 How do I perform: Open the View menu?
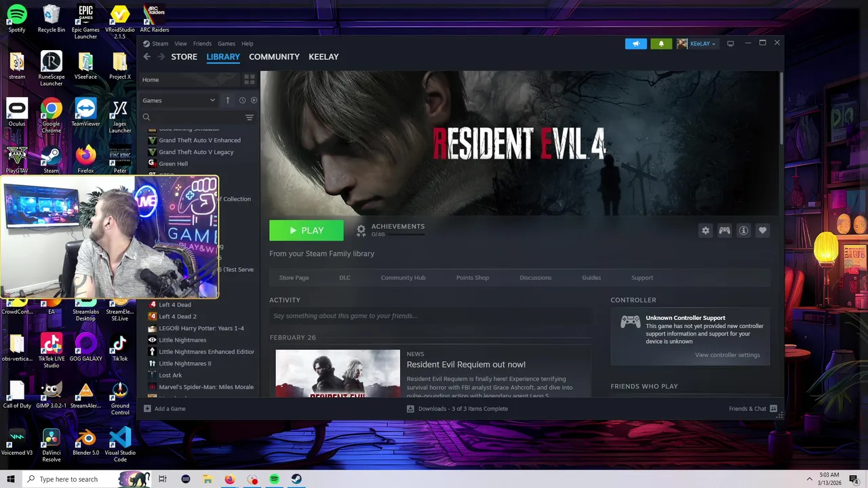(180, 43)
